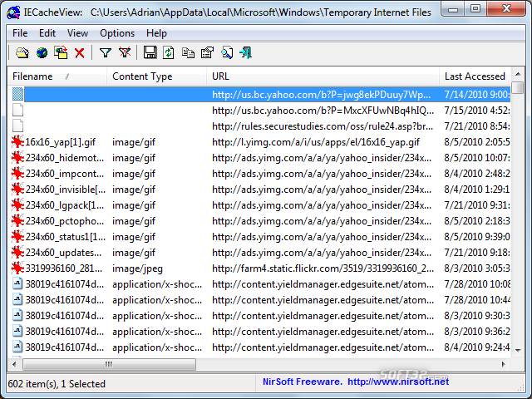The width and height of the screenshot is (532, 399).
Task: Click the floppy disk Save icon
Action: coord(150,53)
